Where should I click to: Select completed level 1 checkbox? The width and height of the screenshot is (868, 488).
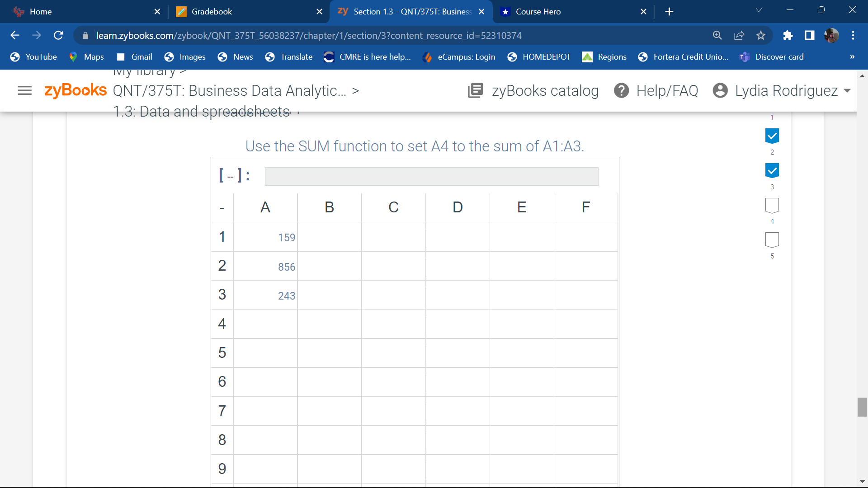point(772,136)
